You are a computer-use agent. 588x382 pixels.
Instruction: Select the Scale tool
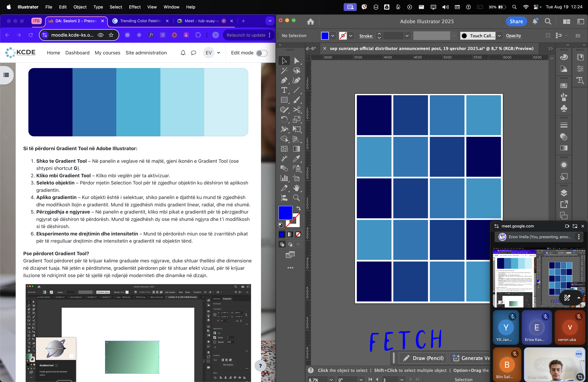[x=296, y=119]
